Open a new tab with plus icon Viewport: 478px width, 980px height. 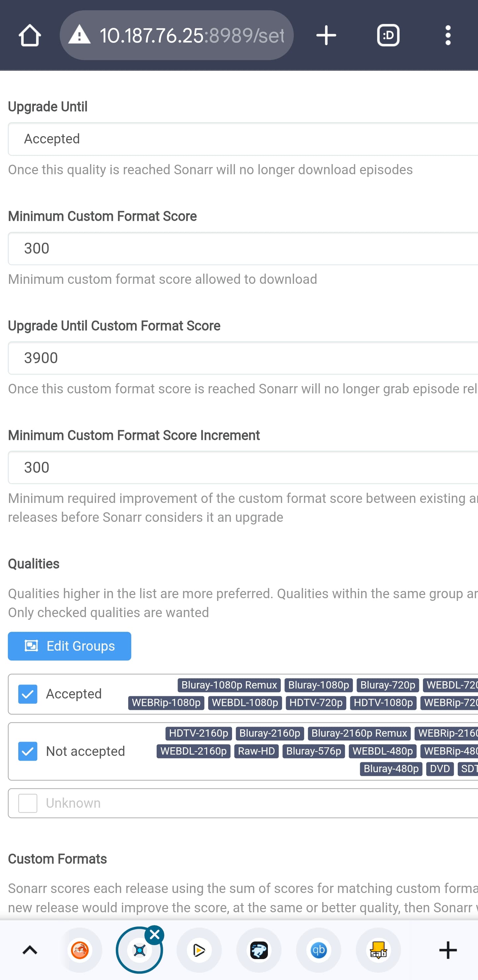tap(326, 36)
